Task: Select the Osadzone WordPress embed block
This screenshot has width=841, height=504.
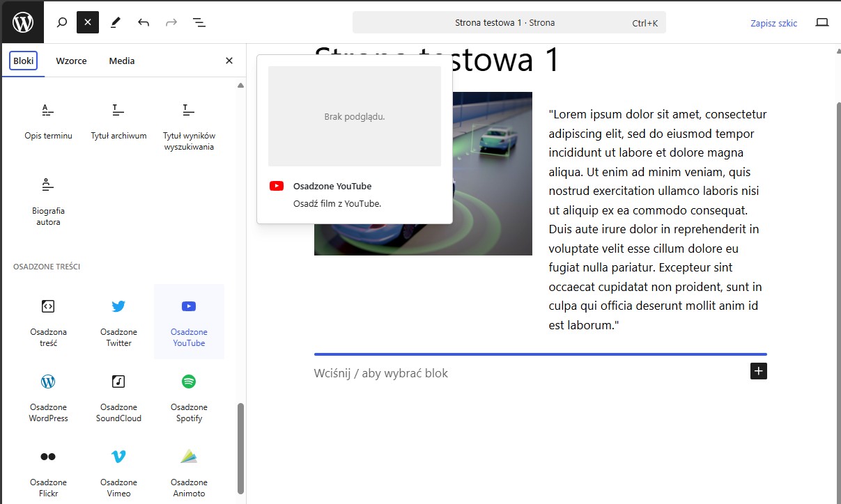Action: (x=48, y=396)
